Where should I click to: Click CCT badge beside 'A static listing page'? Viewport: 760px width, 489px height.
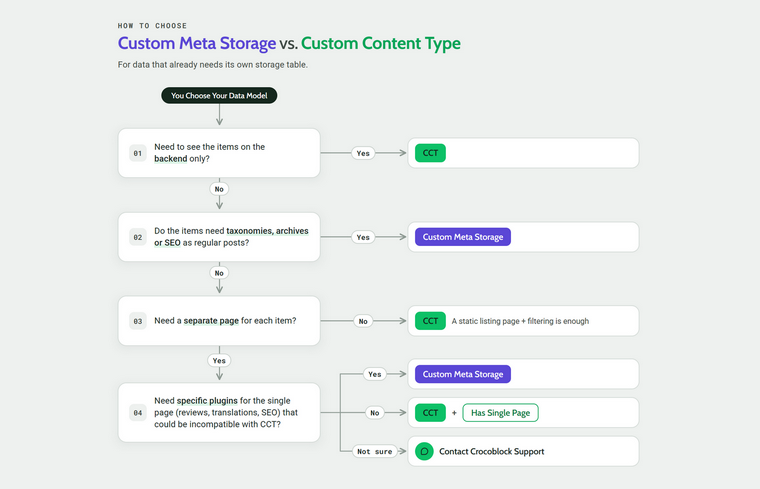coord(430,321)
